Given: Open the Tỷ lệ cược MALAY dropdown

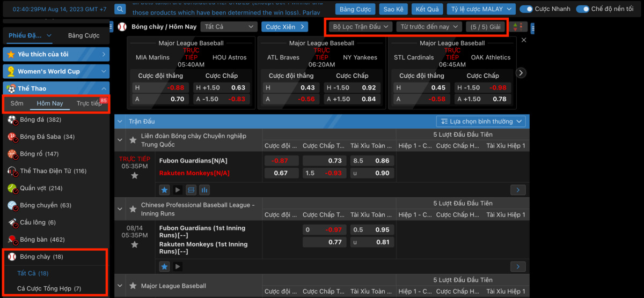Looking at the screenshot, I should coord(481,9).
